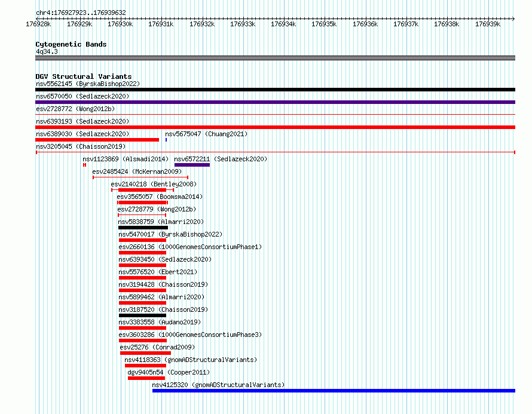Select the tiny red nsv1123869 marker
The width and height of the screenshot is (532, 414).
84,165
